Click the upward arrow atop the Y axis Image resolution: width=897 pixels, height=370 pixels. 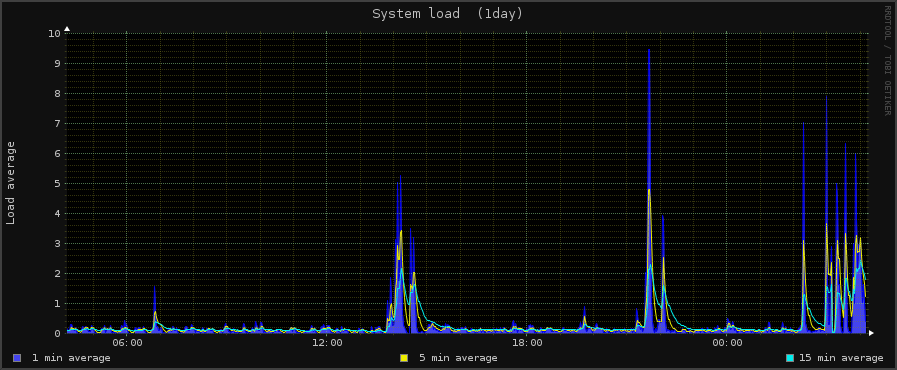67,28
